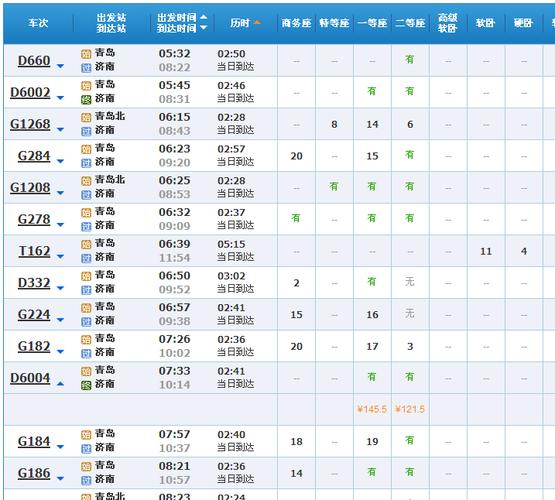This screenshot has height=500, width=555.
Task: Click green destination icon for D6002
Action: click(x=86, y=99)
